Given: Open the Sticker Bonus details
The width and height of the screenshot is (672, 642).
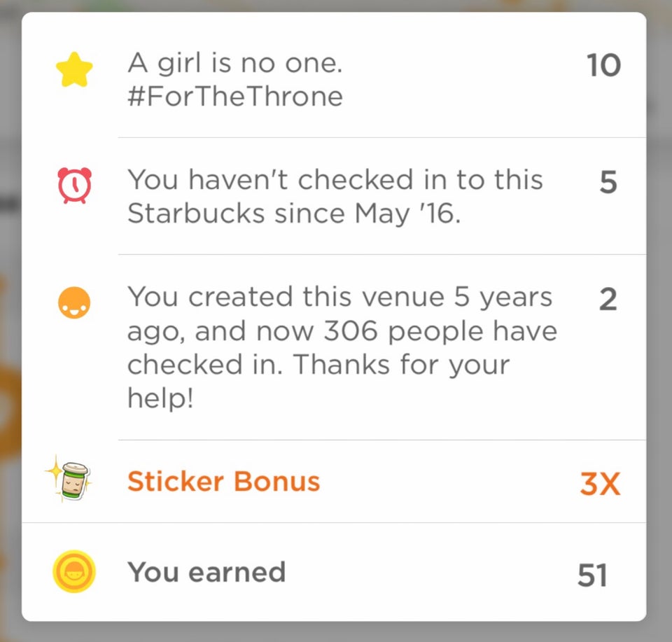Looking at the screenshot, I should pyautogui.click(x=223, y=481).
